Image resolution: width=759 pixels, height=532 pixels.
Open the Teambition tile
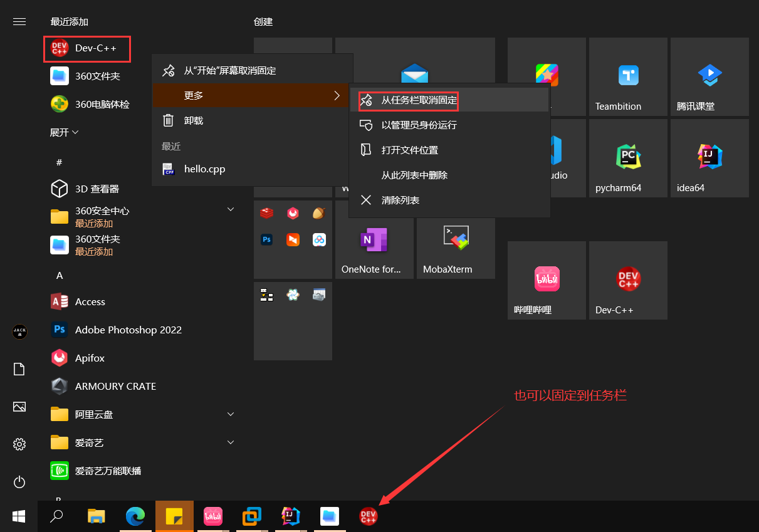point(628,76)
